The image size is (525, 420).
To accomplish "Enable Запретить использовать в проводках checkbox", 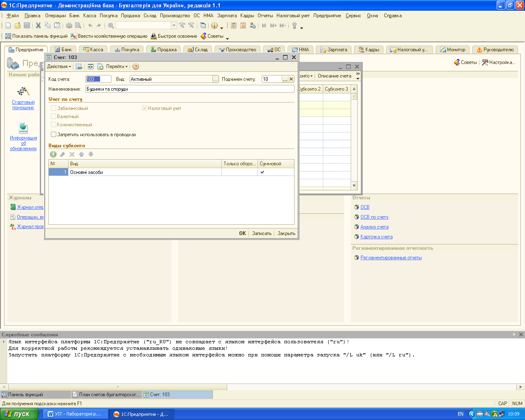I will [53, 135].
